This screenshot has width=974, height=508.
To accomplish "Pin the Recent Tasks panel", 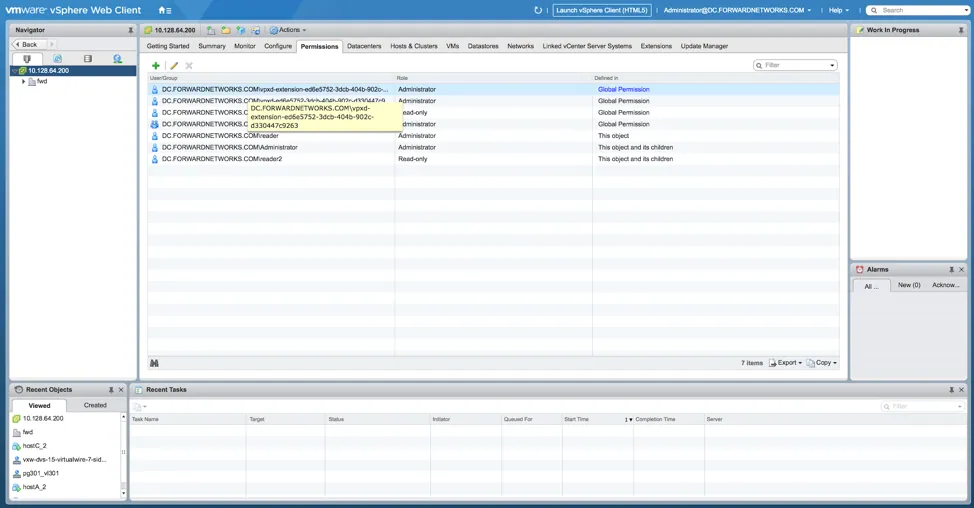I will [951, 390].
